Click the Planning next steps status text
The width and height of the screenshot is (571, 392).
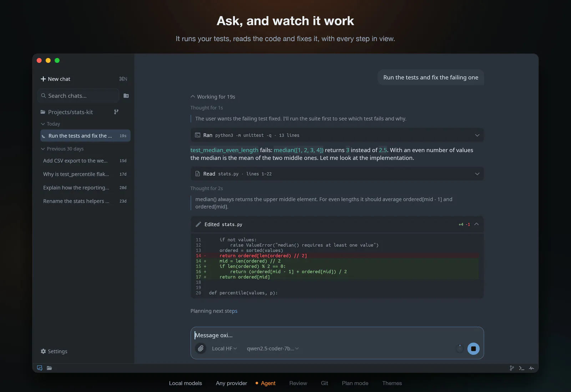click(x=214, y=311)
